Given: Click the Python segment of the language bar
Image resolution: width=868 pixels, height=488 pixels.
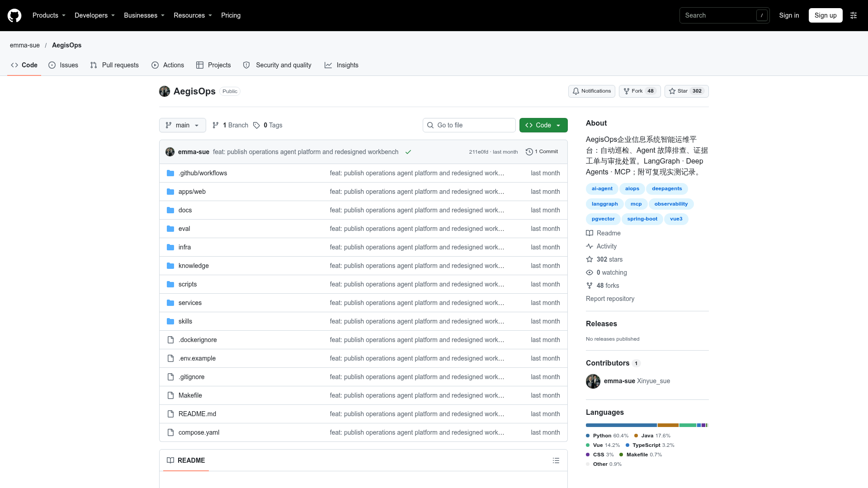Looking at the screenshot, I should [621, 425].
